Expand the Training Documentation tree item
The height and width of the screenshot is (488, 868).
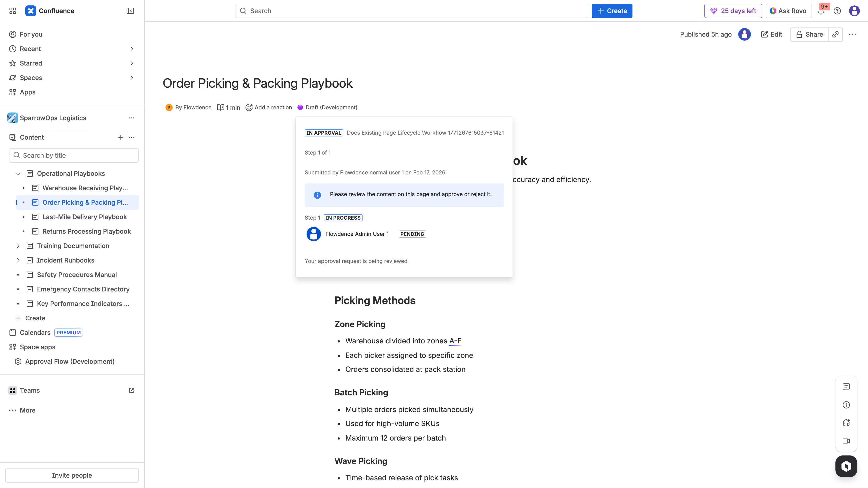click(x=18, y=246)
